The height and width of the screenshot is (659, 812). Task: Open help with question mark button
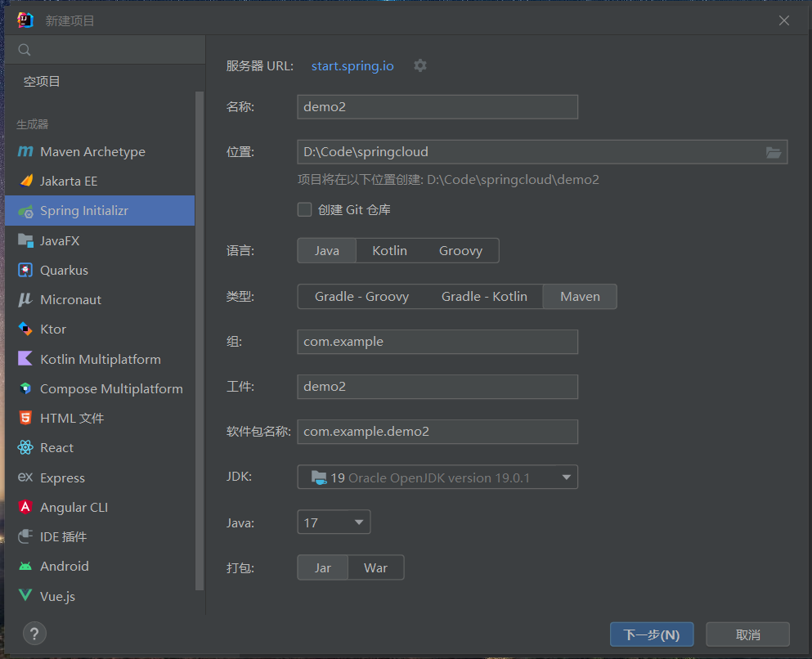34,634
